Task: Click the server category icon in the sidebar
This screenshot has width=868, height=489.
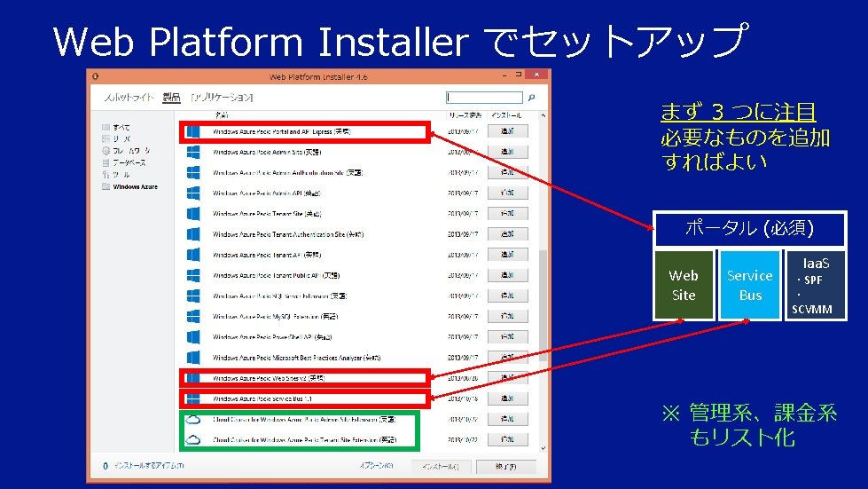Action: [x=106, y=139]
